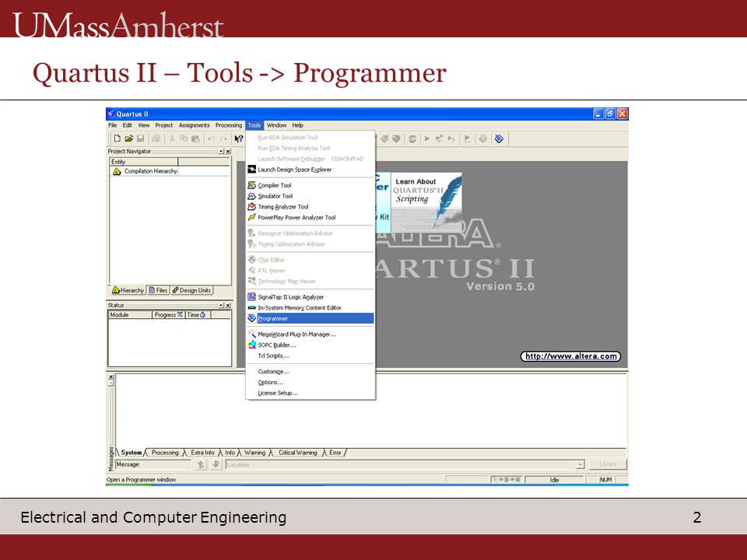Click the Copy toolbar icon
The image size is (747, 560).
[184, 138]
